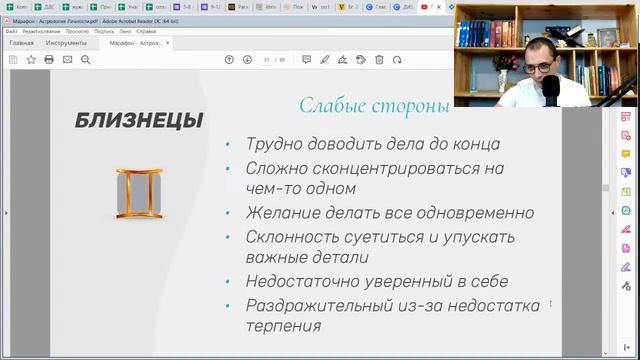Click the stamp tool icon in toolbar

(361, 60)
